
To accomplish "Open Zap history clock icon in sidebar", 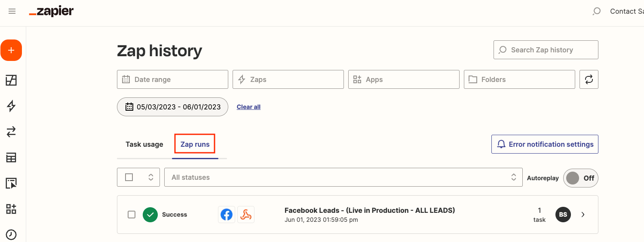I will (11, 234).
